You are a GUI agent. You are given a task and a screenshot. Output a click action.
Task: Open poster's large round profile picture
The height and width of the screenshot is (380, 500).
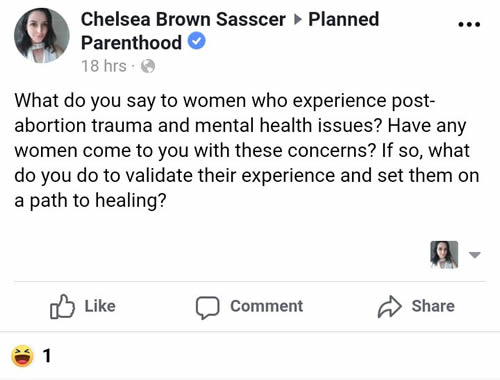pyautogui.click(x=42, y=36)
